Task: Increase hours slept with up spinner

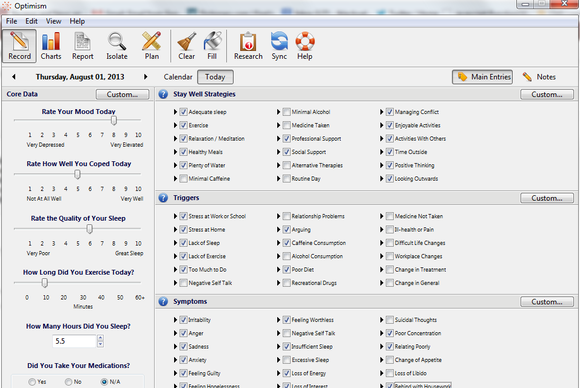Action: (x=100, y=338)
